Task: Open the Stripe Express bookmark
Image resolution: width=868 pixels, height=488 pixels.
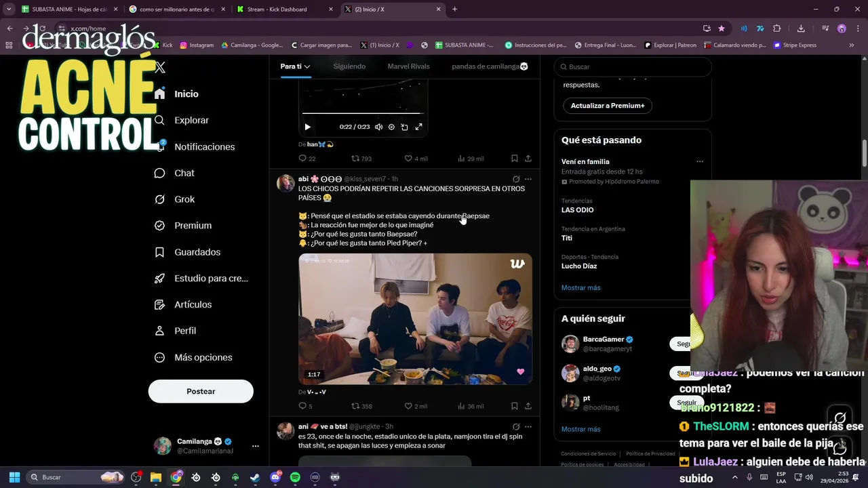Action: [795, 45]
